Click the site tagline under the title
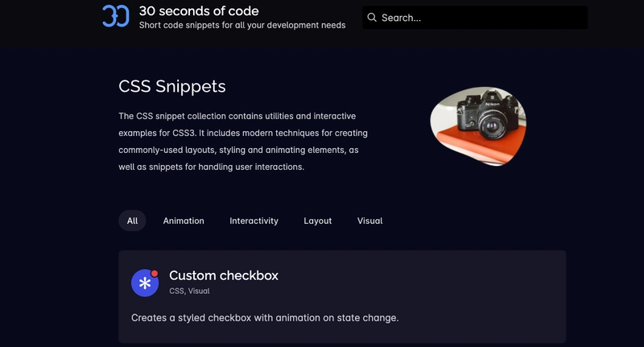 click(x=242, y=25)
